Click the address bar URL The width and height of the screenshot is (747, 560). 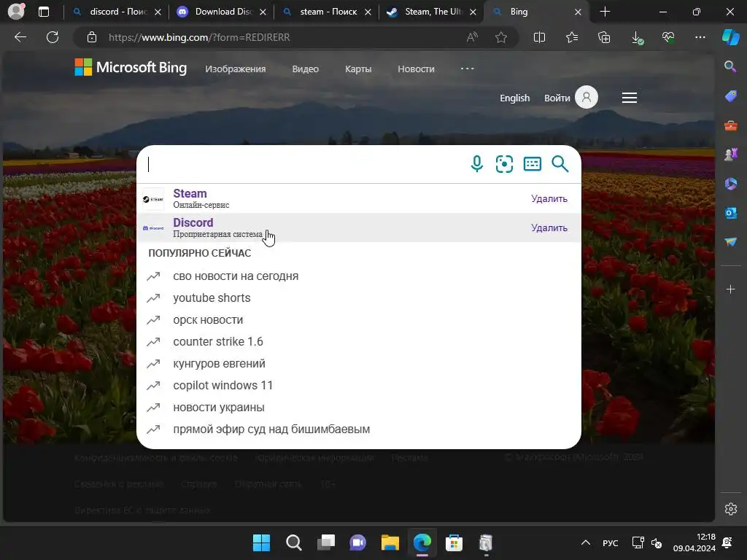pyautogui.click(x=199, y=37)
